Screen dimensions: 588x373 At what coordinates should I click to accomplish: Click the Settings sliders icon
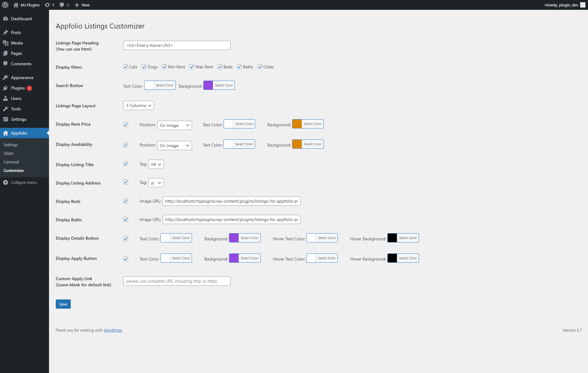pyautogui.click(x=6, y=119)
